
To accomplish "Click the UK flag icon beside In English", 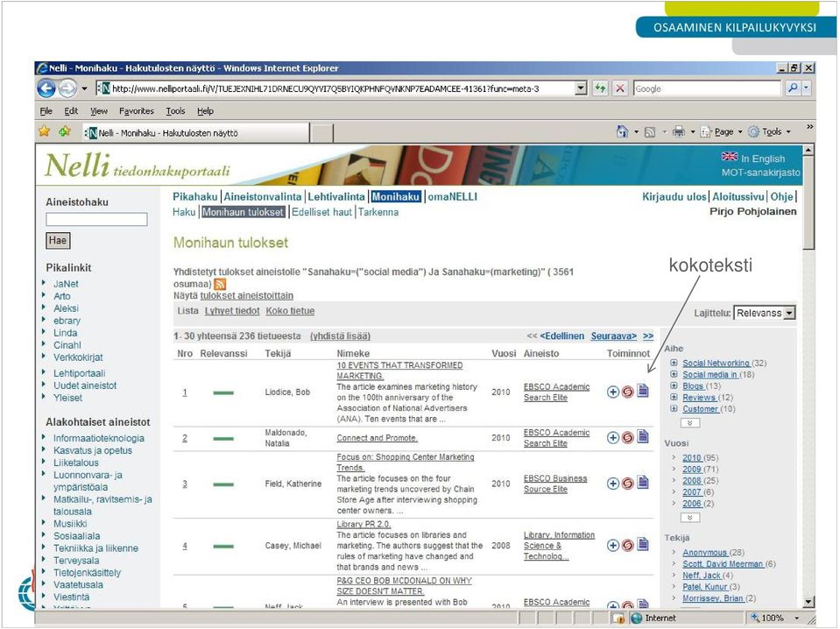I will coord(730,157).
